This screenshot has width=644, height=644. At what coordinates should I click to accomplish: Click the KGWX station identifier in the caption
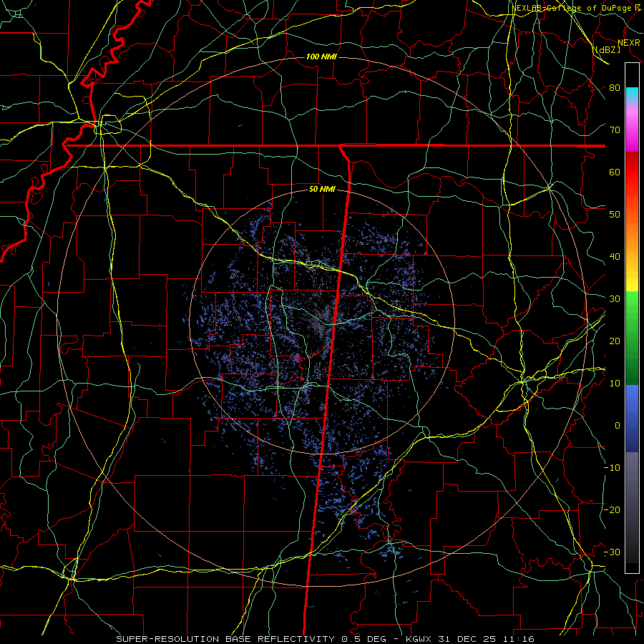[419, 639]
